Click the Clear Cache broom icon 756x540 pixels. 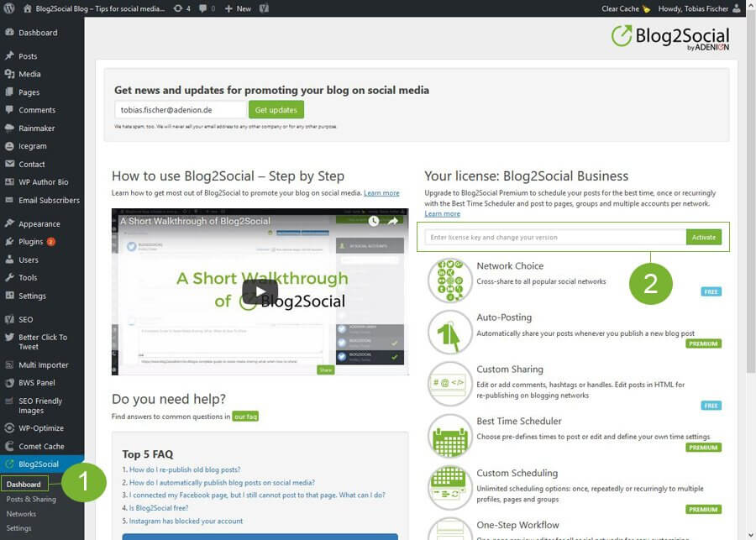(646, 8)
